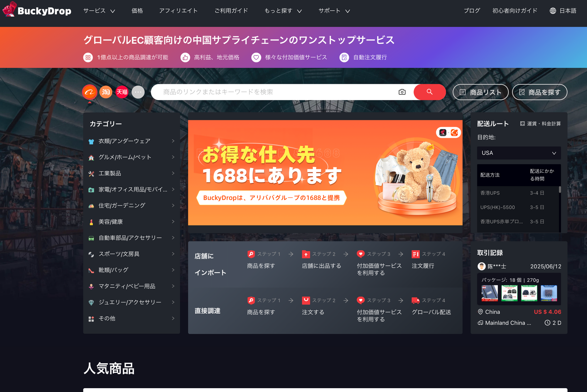Click the グローバル配送 truck icon
587x392 pixels.
point(416,301)
